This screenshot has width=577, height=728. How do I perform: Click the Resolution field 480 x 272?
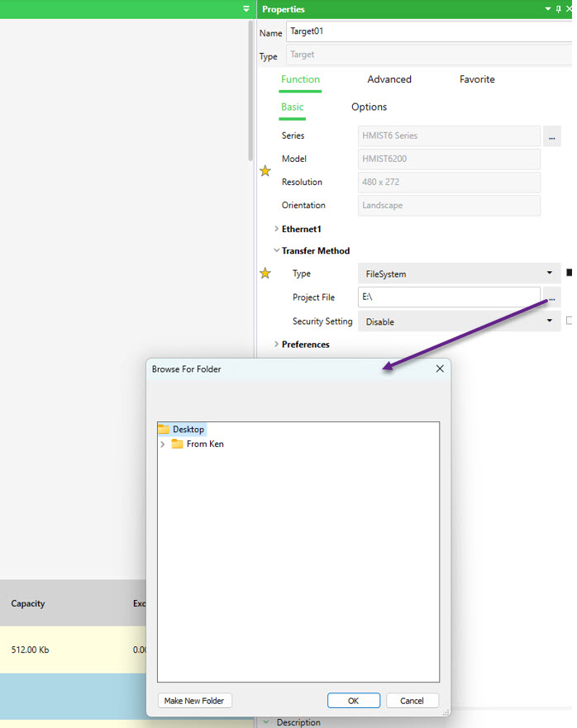449,183
